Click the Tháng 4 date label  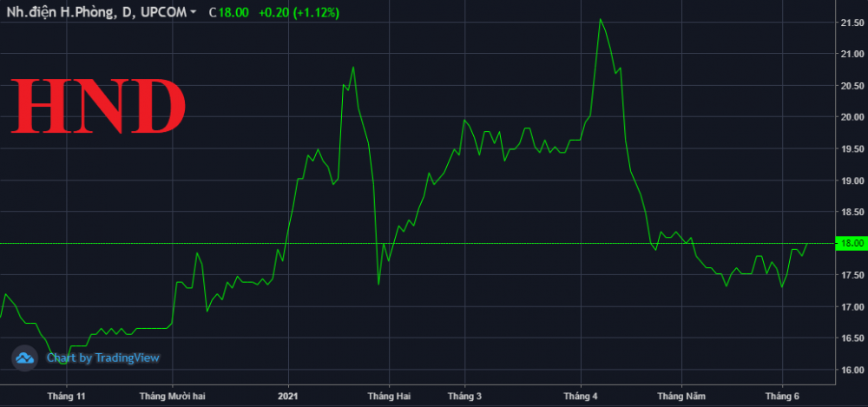[582, 397]
